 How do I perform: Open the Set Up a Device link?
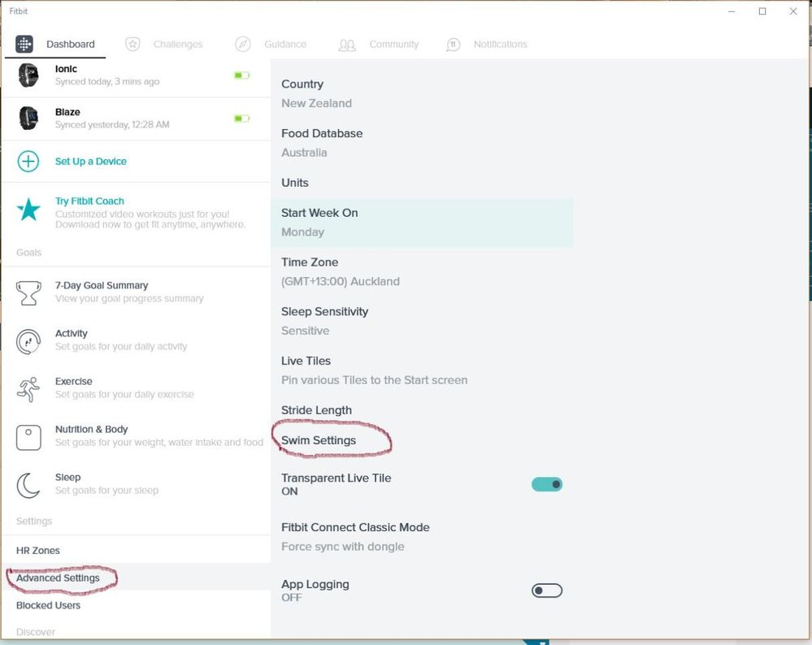[x=90, y=162]
